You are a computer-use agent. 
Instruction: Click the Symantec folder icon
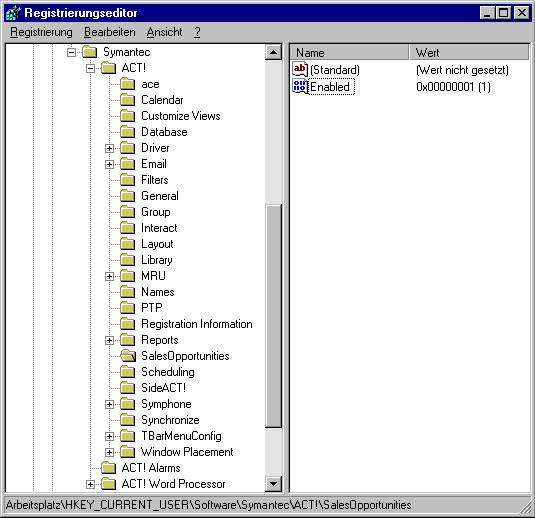(90, 52)
